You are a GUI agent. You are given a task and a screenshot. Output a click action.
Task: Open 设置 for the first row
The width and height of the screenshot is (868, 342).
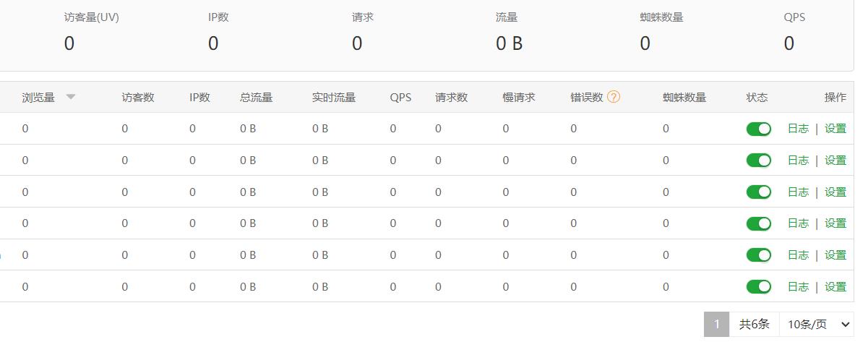[x=835, y=129]
